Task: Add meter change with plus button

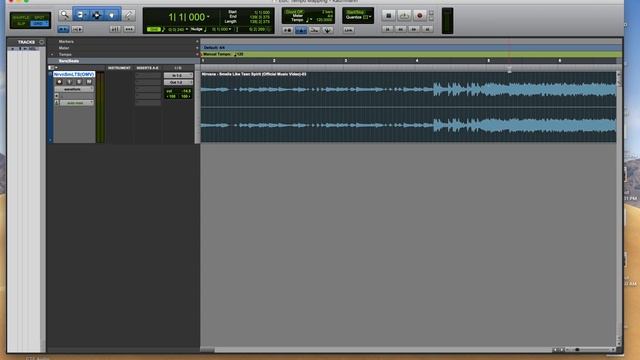Action: tap(197, 48)
